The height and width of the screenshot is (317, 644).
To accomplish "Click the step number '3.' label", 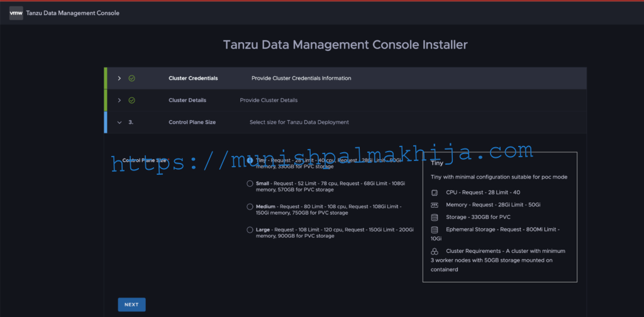I will (x=131, y=123).
